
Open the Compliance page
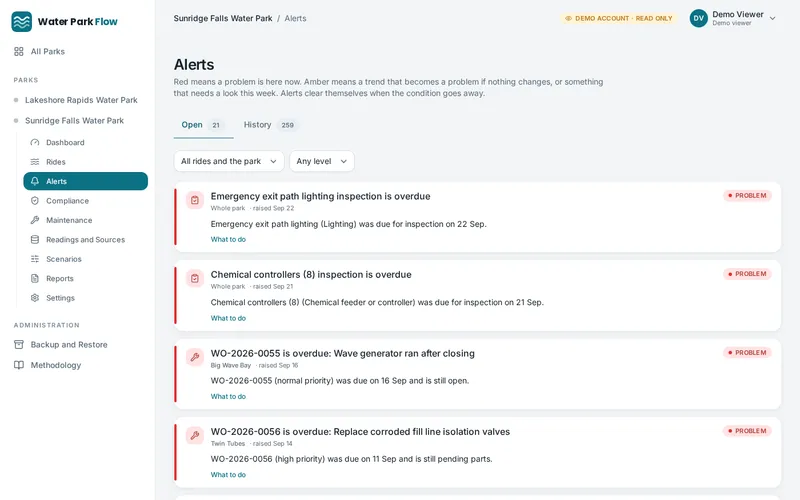86,201
